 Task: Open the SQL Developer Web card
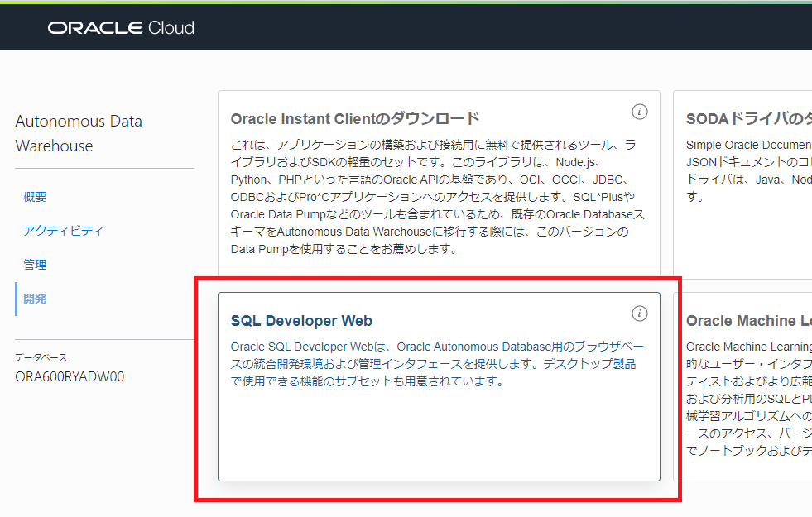(x=440, y=386)
